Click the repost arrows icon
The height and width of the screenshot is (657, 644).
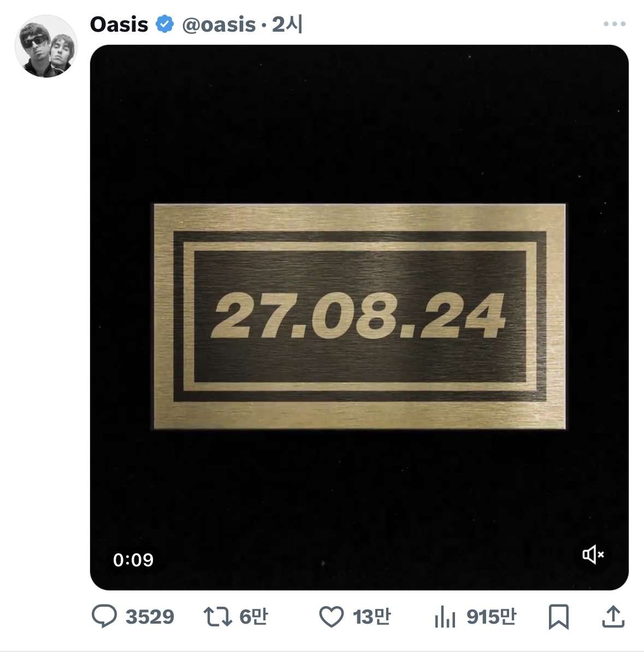point(217,617)
